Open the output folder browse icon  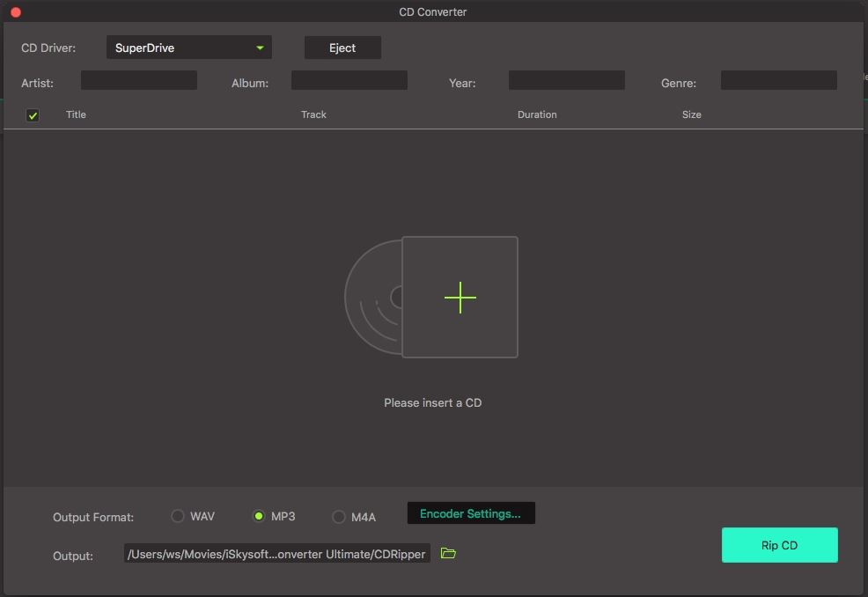(448, 554)
